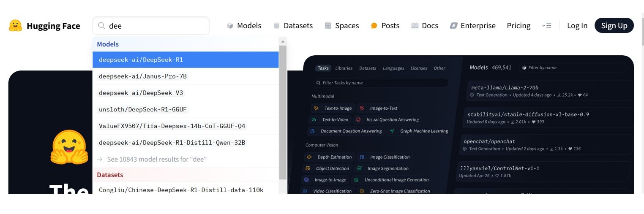Click the Docs book icon

415,26
